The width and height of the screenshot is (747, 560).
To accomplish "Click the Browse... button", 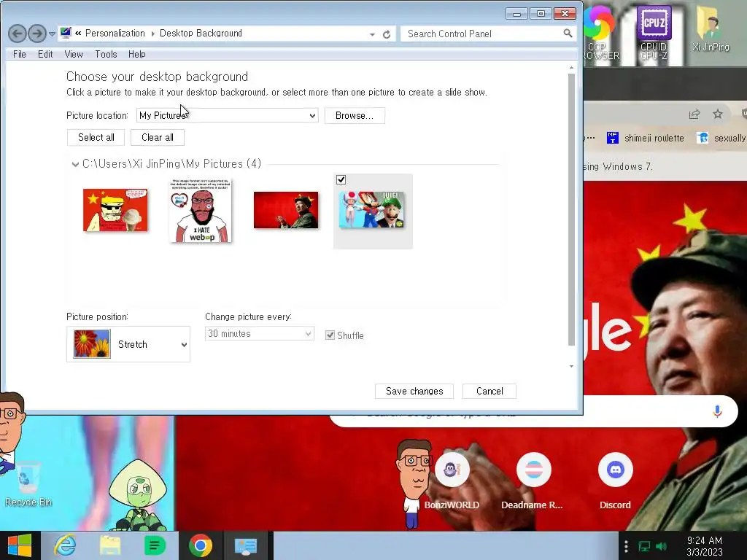I will coord(355,116).
